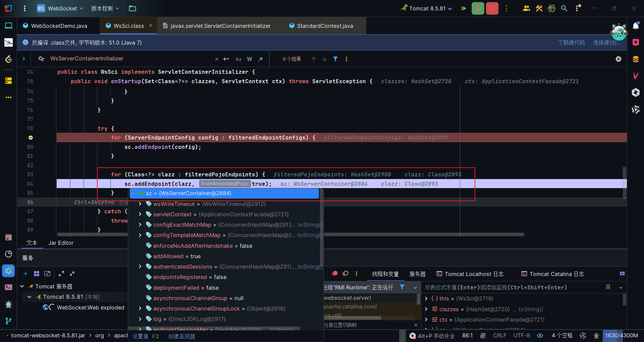644x342 pixels.
Task: Collapse the Tomcat 服务器 tree node
Action: click(x=22, y=286)
